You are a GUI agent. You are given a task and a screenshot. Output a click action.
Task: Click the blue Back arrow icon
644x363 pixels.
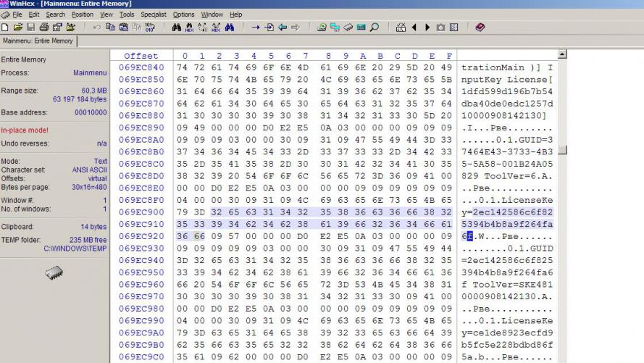pos(283,28)
